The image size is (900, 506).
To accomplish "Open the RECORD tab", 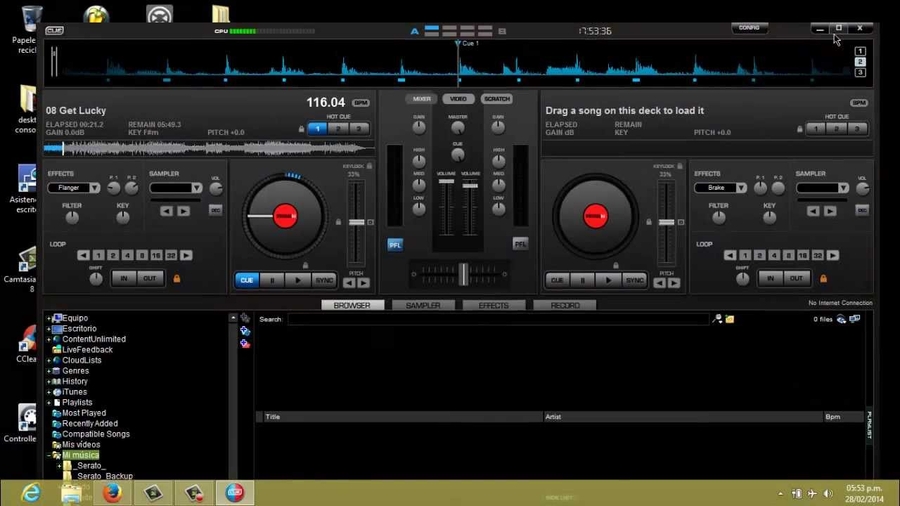I will pyautogui.click(x=564, y=305).
